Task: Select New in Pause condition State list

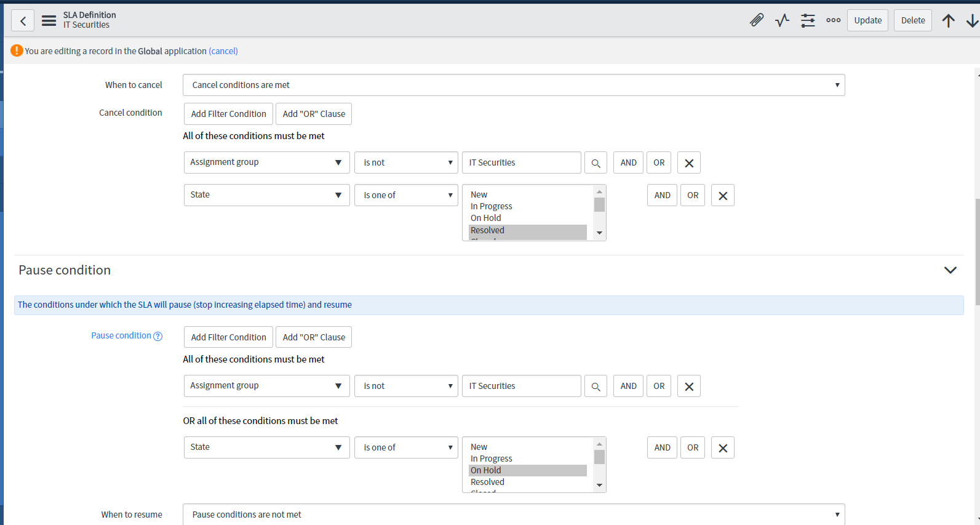Action: 528,447
